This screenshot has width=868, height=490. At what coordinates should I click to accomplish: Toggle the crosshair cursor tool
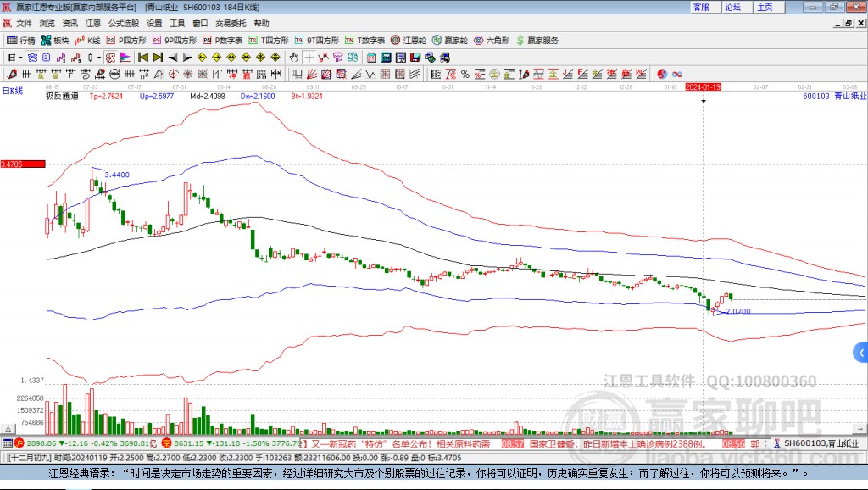pyautogui.click(x=309, y=58)
